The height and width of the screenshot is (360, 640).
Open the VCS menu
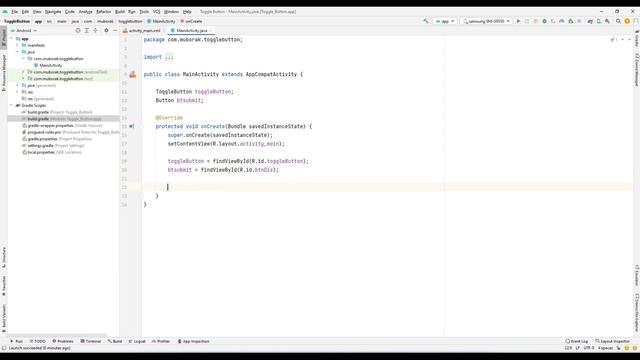pyautogui.click(x=156, y=12)
